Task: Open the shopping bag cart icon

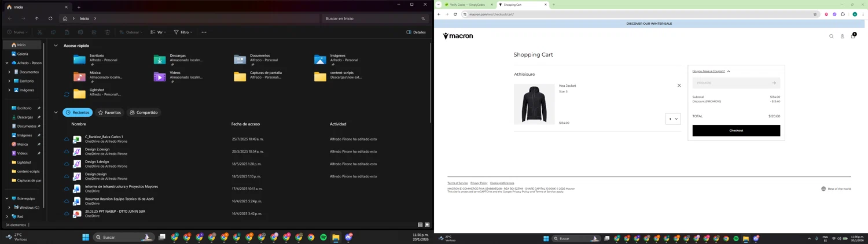Action: (x=853, y=36)
